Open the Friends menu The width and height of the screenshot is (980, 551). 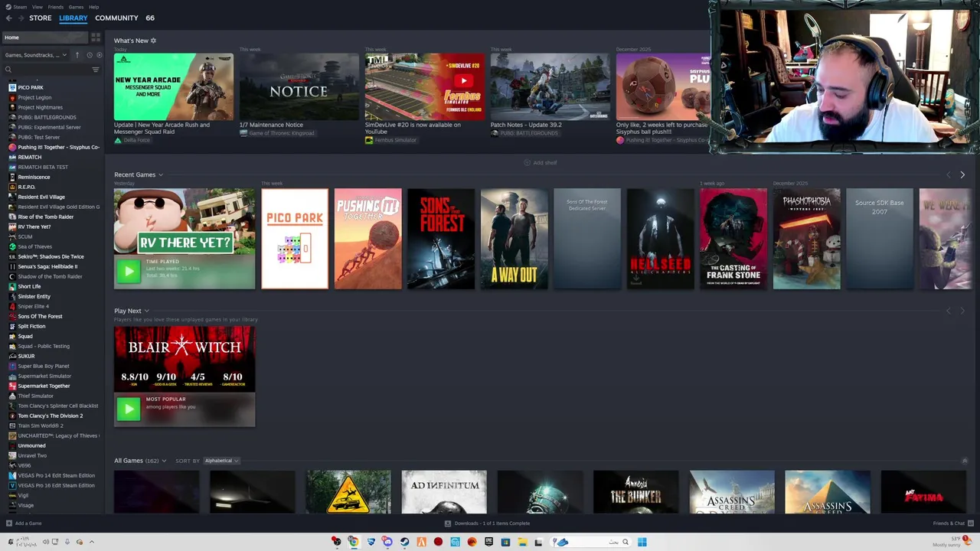[56, 7]
